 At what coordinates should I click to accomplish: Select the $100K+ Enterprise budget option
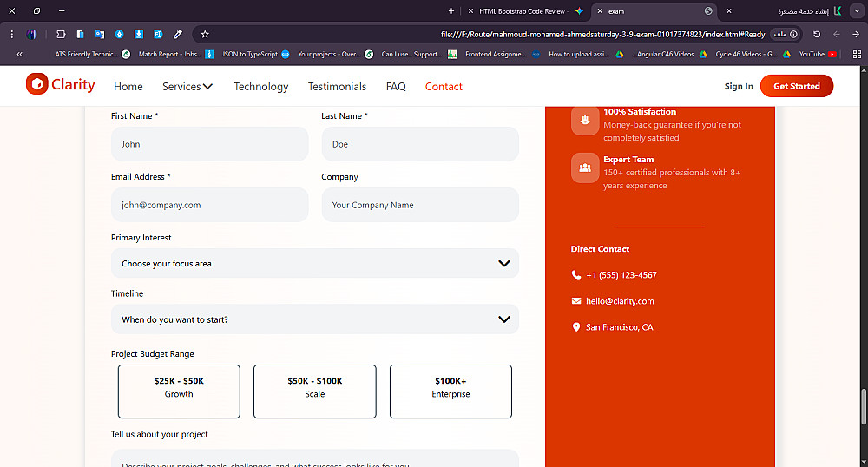[x=450, y=391]
